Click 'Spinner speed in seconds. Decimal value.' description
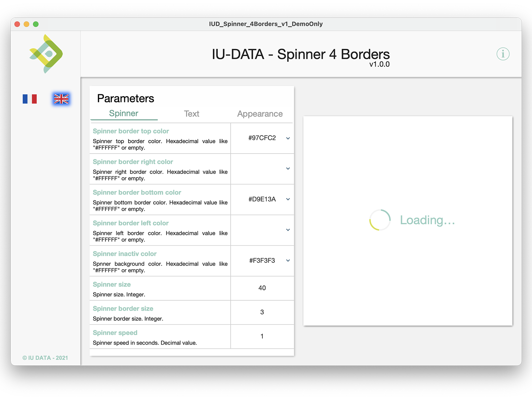The width and height of the screenshot is (532, 400). point(145,343)
